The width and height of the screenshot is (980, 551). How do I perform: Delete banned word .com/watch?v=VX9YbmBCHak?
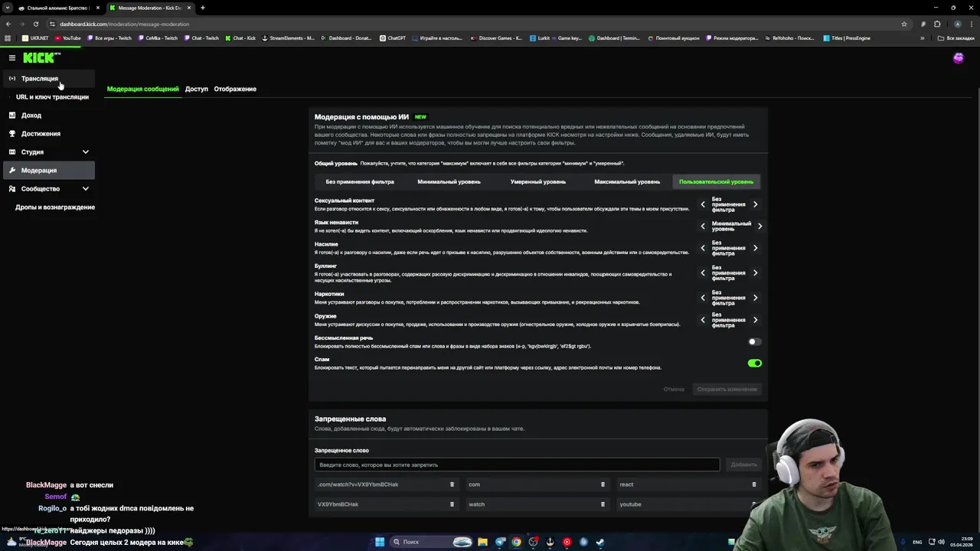[452, 484]
